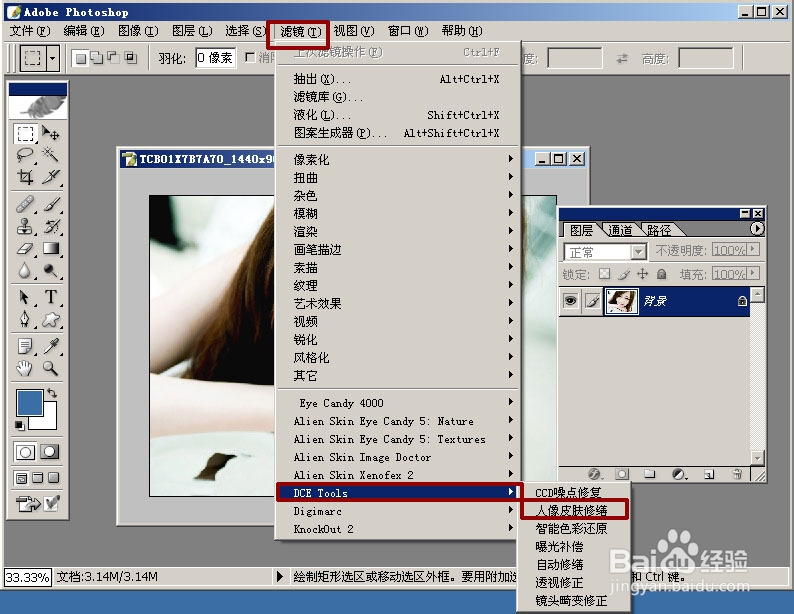Click add layer mask icon
Viewport: 794px width, 614px height.
point(622,474)
